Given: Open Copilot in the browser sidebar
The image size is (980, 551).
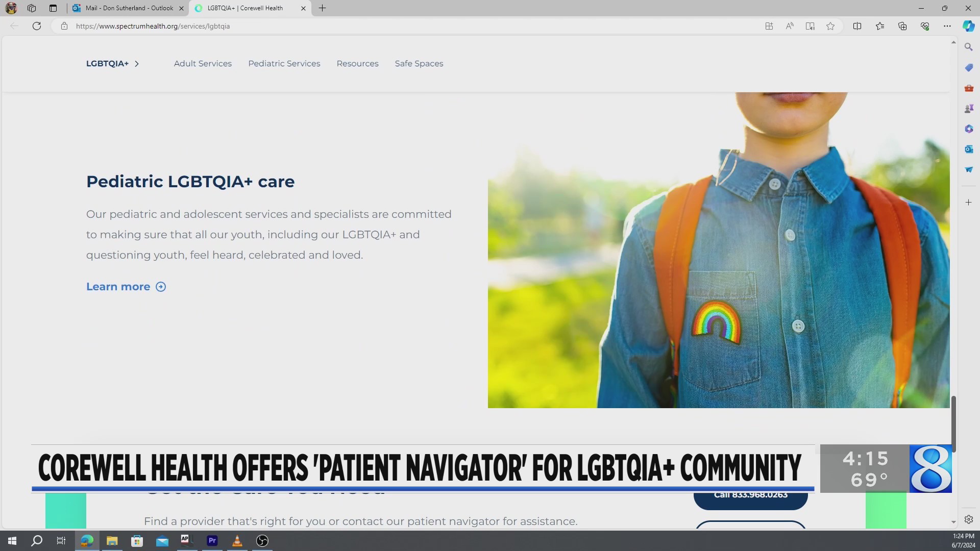Looking at the screenshot, I should tap(968, 26).
